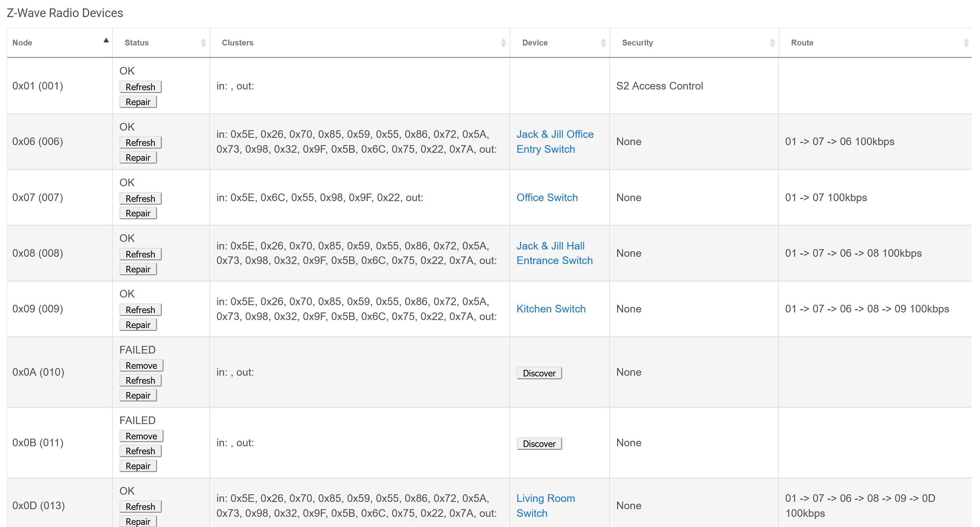Remove failed node 0x0A (010)
The width and height of the screenshot is (980, 527).
(141, 365)
